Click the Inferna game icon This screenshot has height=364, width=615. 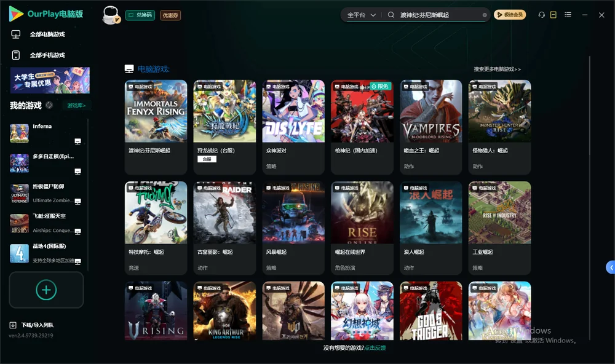click(x=19, y=133)
